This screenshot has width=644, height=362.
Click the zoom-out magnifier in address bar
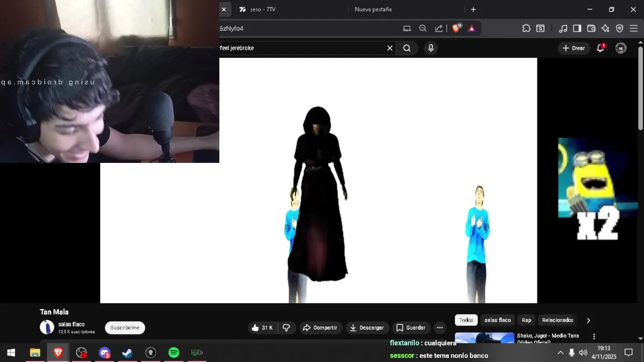tap(423, 29)
